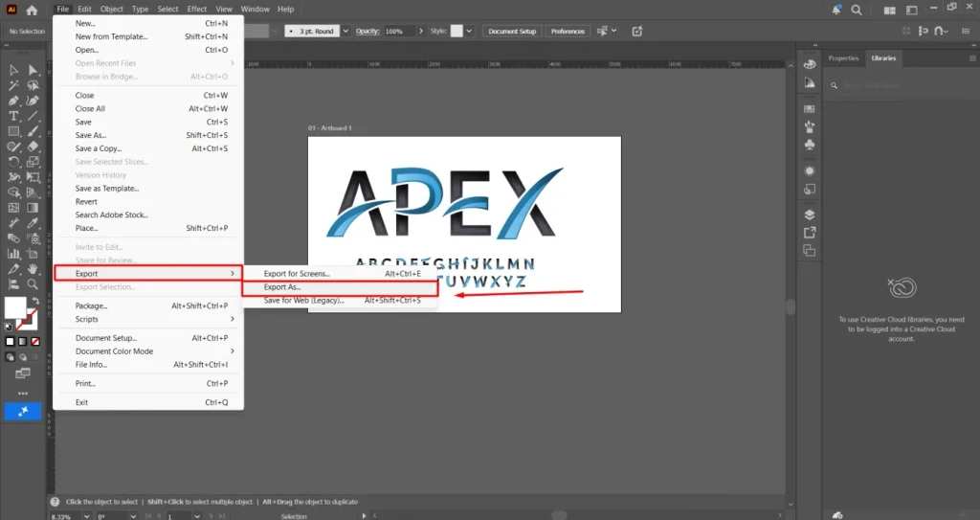Select the Eraser tool

click(33, 147)
